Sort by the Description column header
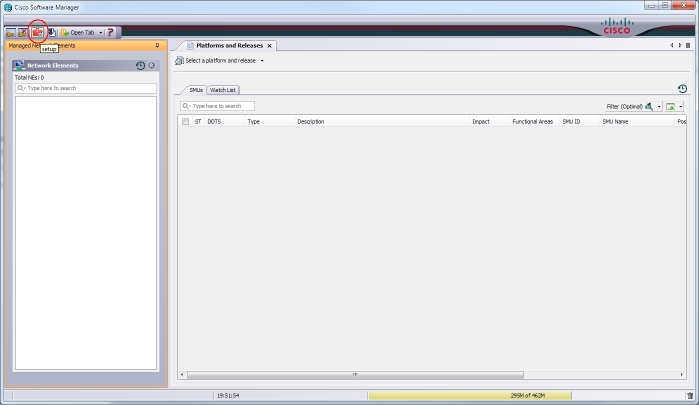The height and width of the screenshot is (405, 699). coord(382,121)
